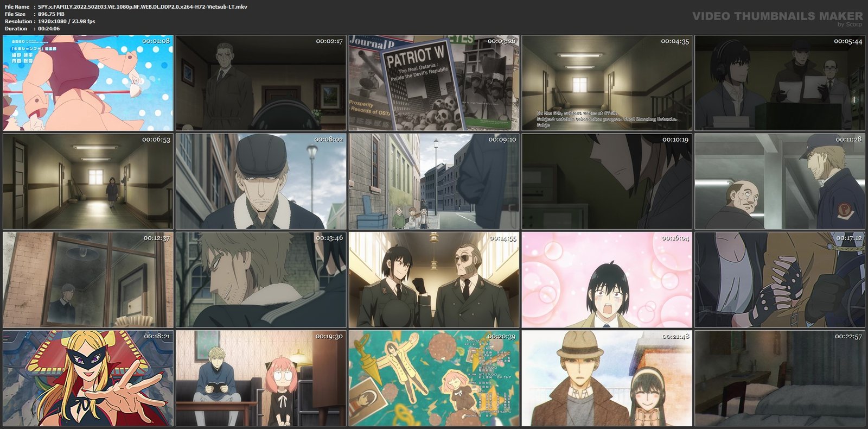Click the resolution value 1920x1080 / 23.98 fps

(x=66, y=21)
